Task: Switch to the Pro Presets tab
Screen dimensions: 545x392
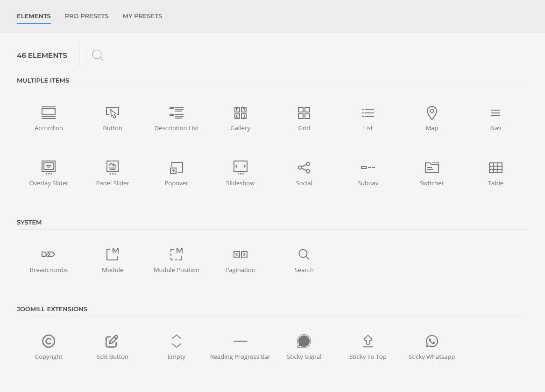Action: (86, 16)
